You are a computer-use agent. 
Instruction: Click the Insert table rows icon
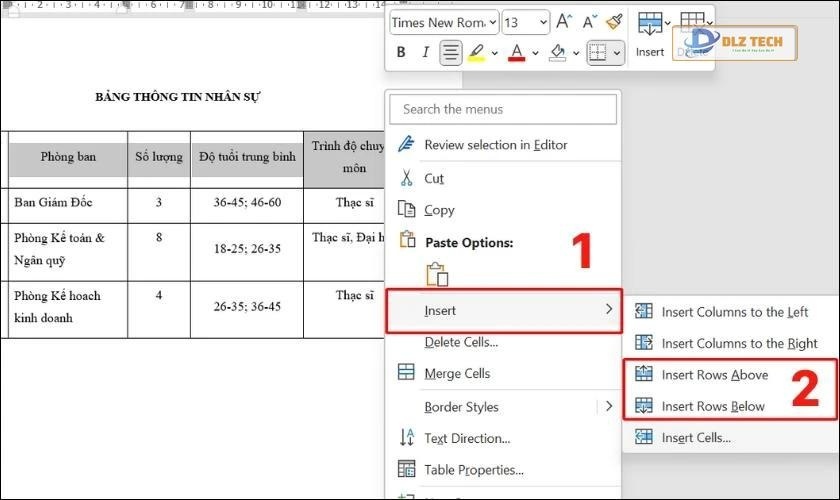click(x=649, y=24)
